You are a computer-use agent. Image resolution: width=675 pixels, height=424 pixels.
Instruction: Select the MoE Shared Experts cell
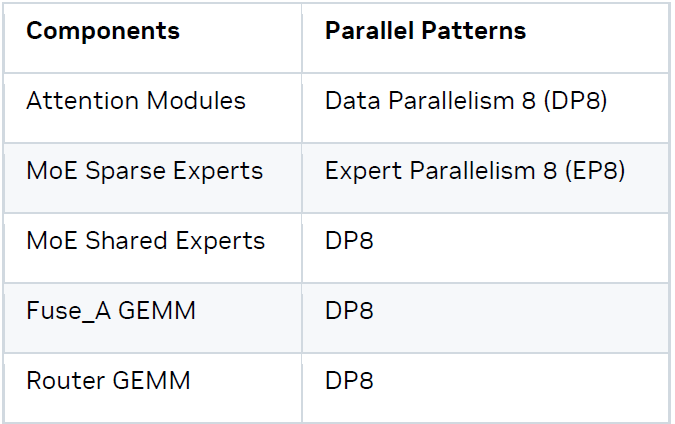coord(145,241)
